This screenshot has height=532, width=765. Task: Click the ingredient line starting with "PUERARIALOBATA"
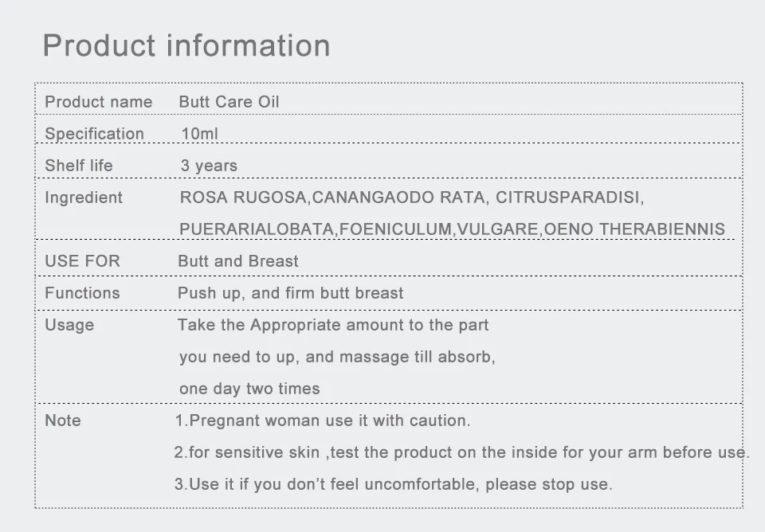[452, 229]
